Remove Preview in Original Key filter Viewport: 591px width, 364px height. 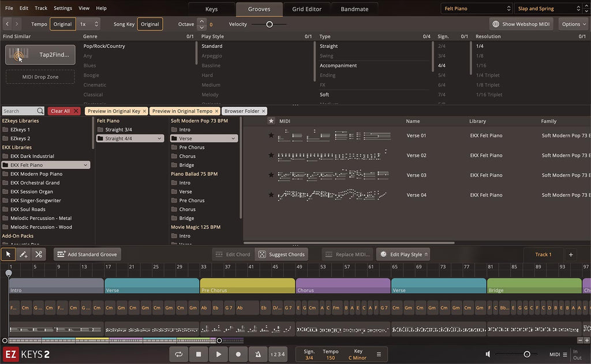[144, 111]
